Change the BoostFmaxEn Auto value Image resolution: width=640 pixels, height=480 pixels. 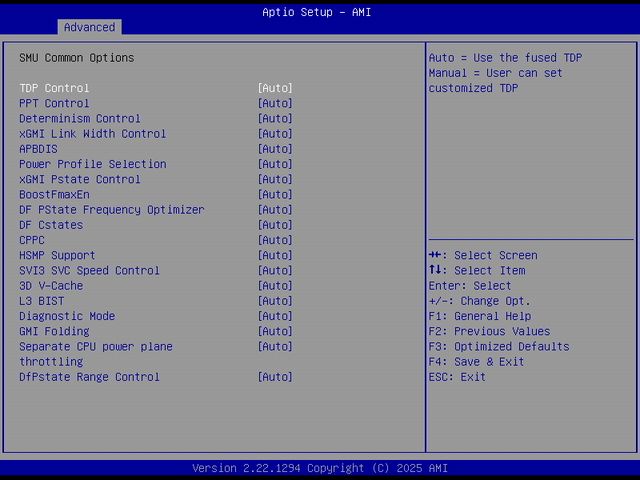click(x=275, y=194)
